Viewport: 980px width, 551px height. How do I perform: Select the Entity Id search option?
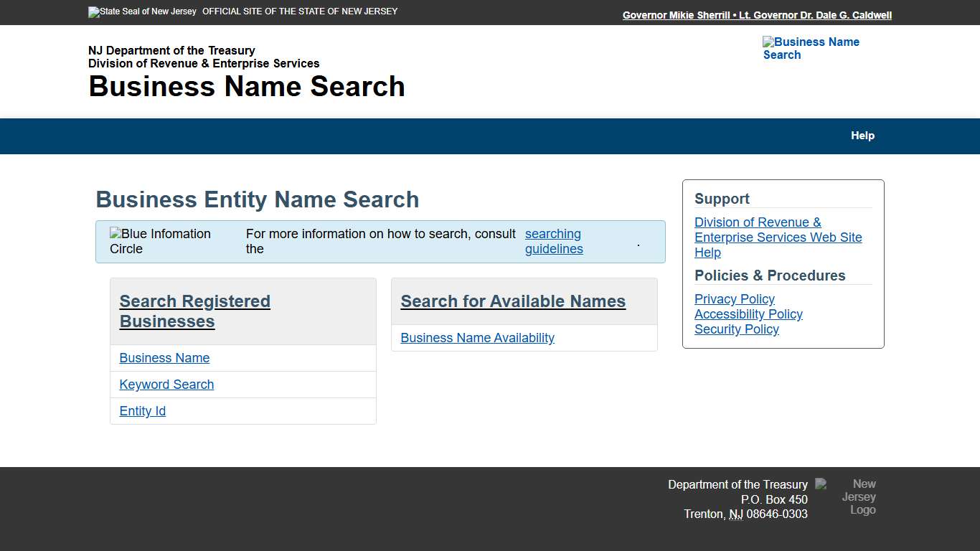(142, 411)
